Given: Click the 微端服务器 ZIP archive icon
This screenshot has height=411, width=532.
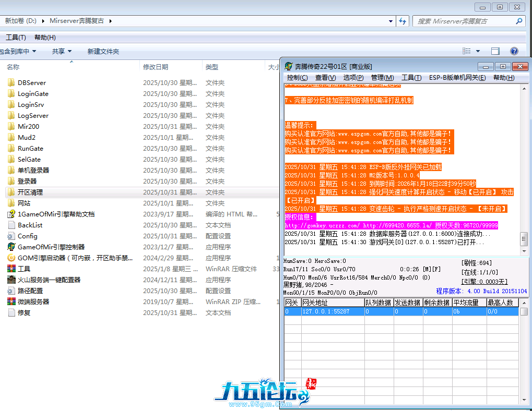Looking at the screenshot, I should click(x=11, y=301).
